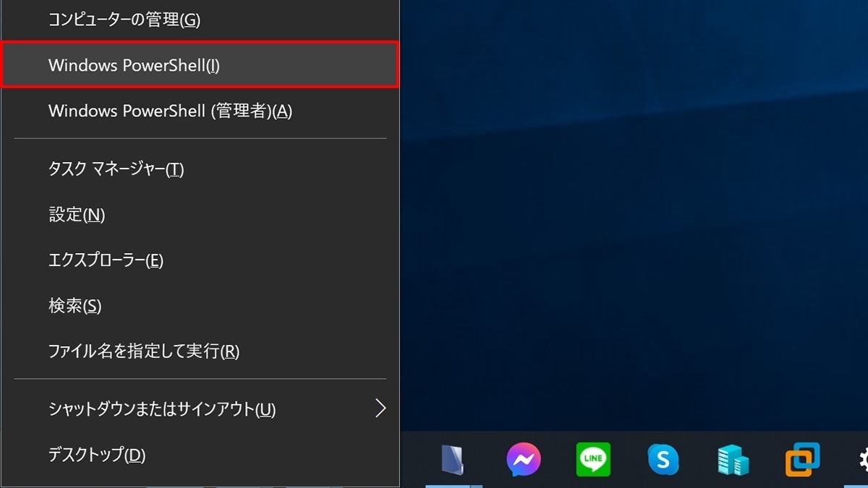Select Windows PowerShell (管理者)(A)
This screenshot has height=488, width=868.
pos(200,111)
